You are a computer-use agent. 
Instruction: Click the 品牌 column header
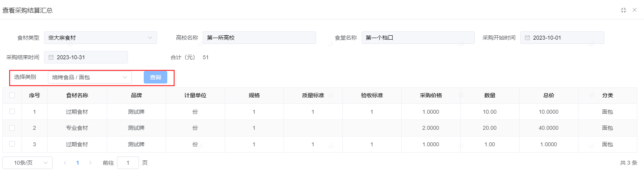point(136,95)
